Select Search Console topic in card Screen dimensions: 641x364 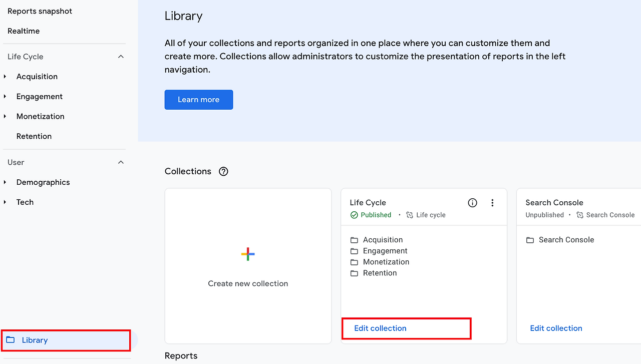(566, 240)
